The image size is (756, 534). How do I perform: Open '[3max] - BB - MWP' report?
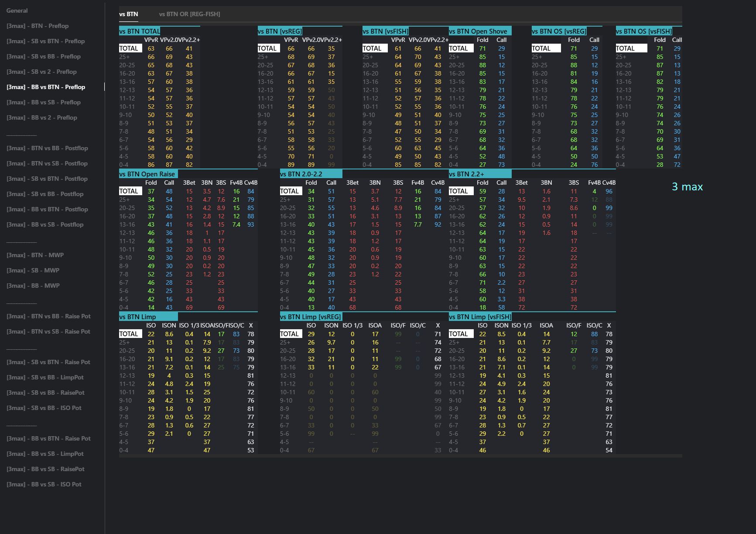[33, 286]
